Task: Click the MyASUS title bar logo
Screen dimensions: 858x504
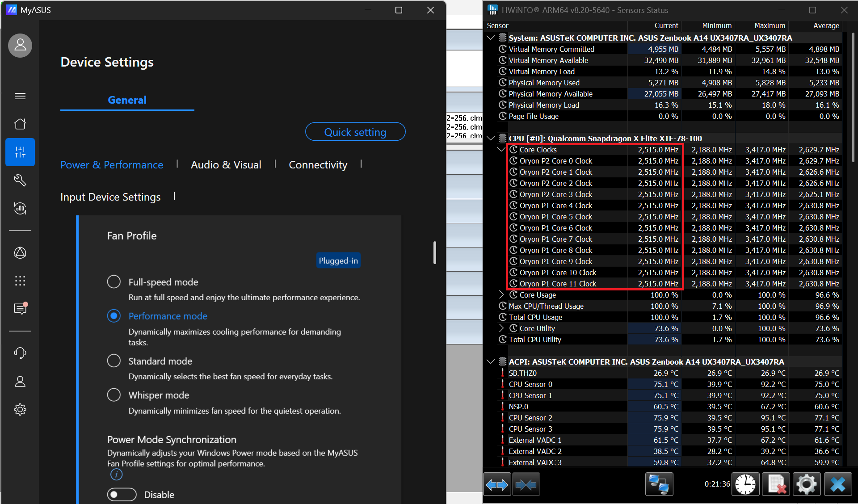Action: [11, 10]
